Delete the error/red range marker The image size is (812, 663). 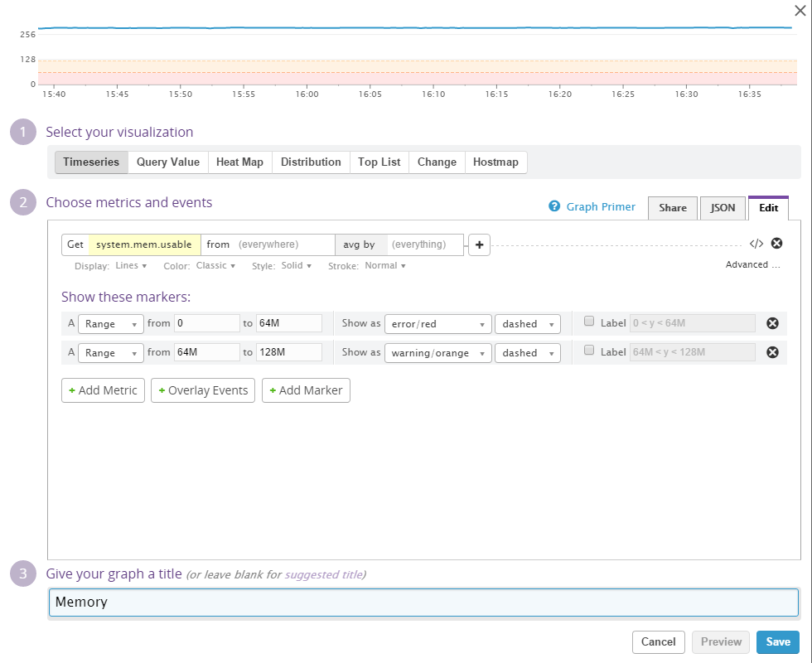pos(772,323)
